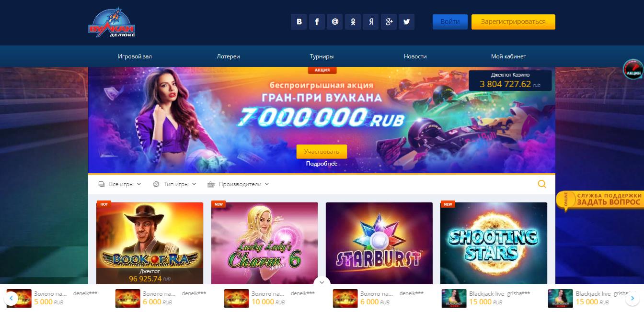Click the Facebook social icon
The height and width of the screenshot is (312, 644).
pyautogui.click(x=317, y=22)
